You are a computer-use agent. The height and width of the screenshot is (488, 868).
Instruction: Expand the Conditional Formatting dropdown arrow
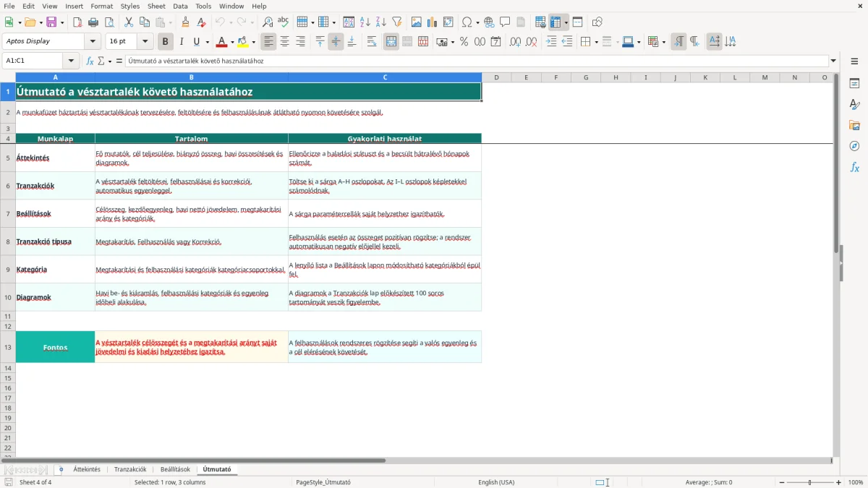pos(663,42)
